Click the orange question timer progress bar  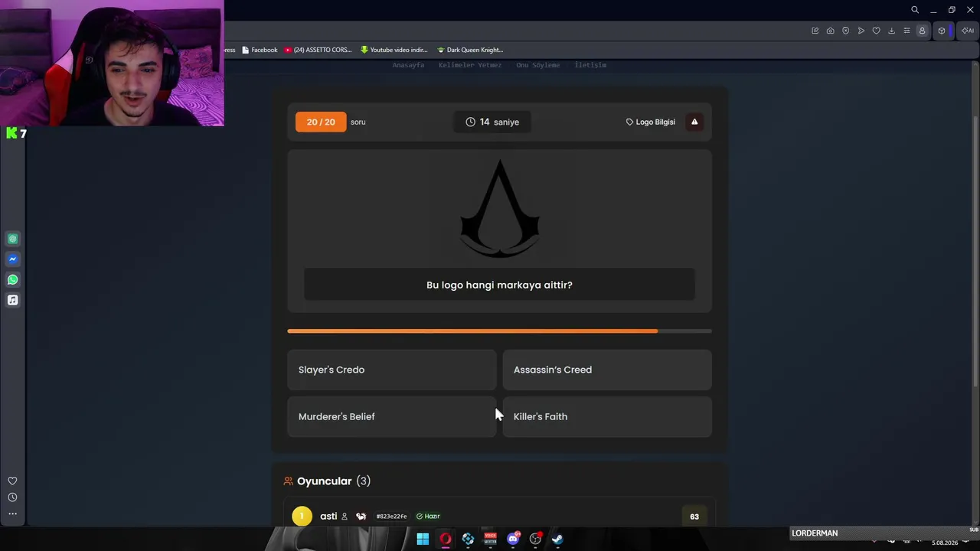click(x=499, y=331)
